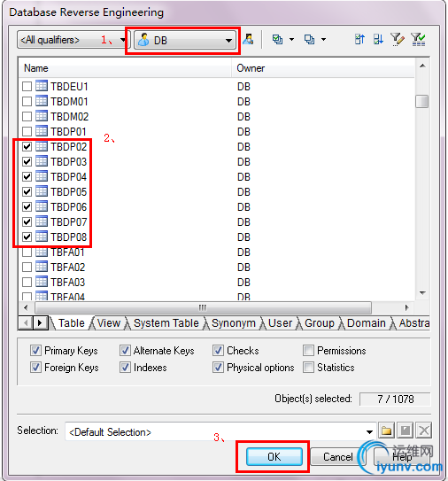
Task: Click the move selected to top icon
Action: click(x=359, y=40)
